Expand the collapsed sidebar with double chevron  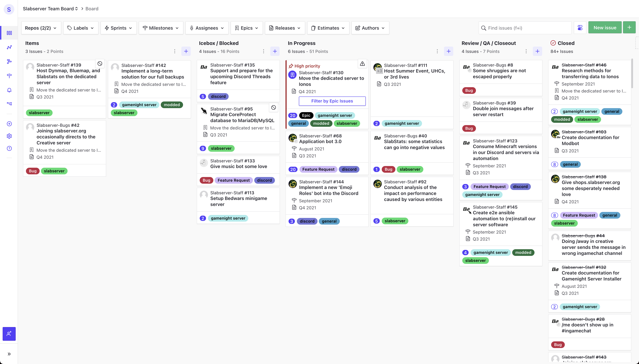coord(9,354)
